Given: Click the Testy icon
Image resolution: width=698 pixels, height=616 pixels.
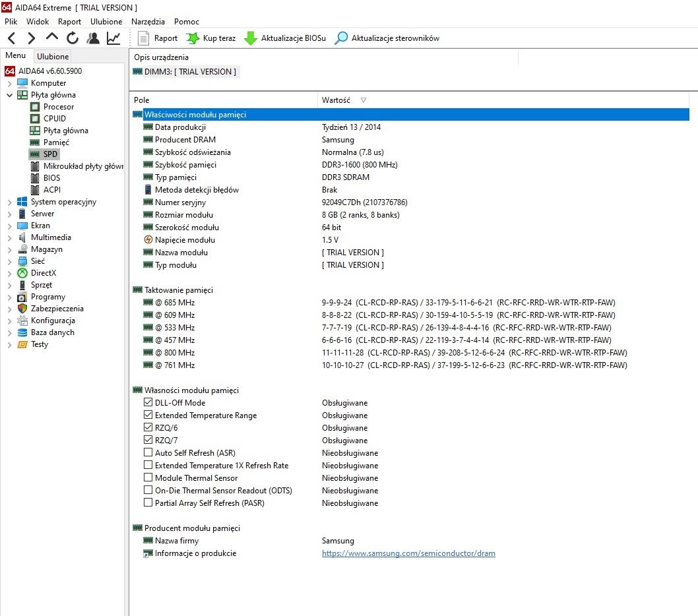Looking at the screenshot, I should (x=22, y=344).
